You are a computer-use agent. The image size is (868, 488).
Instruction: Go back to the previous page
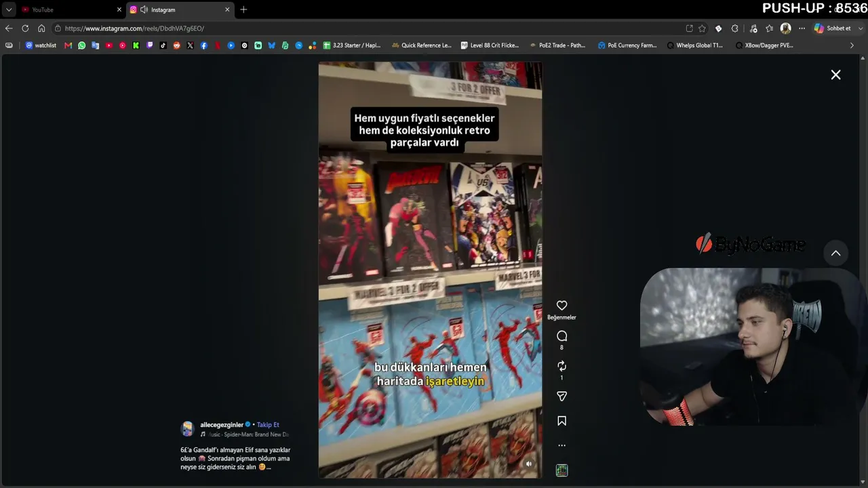click(9, 28)
